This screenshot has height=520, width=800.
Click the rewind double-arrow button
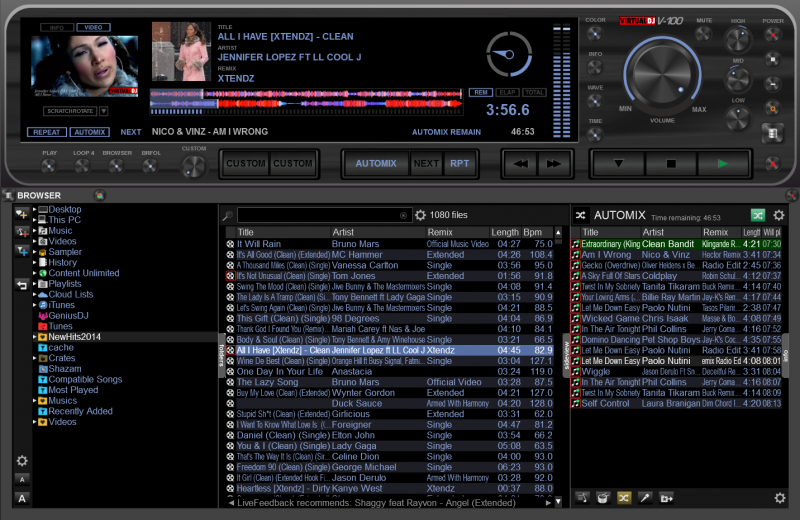tap(520, 164)
